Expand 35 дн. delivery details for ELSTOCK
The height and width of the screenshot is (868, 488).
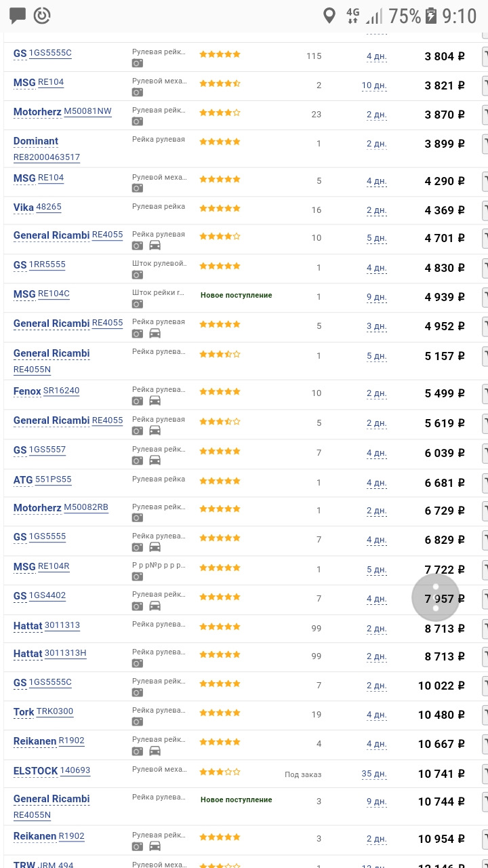pos(373,774)
